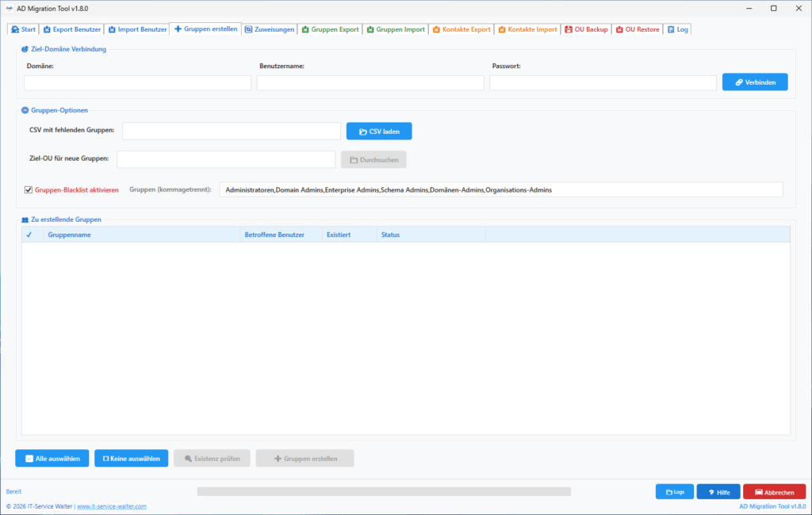Toggle the Gruppen-Blacklist aktivieren checkbox
Viewport: 812px width, 515px height.
pyautogui.click(x=29, y=190)
